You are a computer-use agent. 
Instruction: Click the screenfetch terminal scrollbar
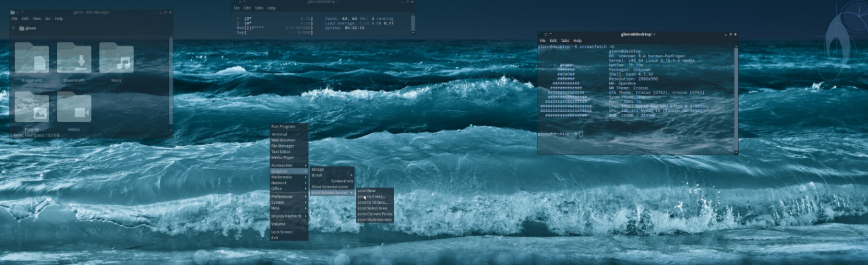coord(736,98)
